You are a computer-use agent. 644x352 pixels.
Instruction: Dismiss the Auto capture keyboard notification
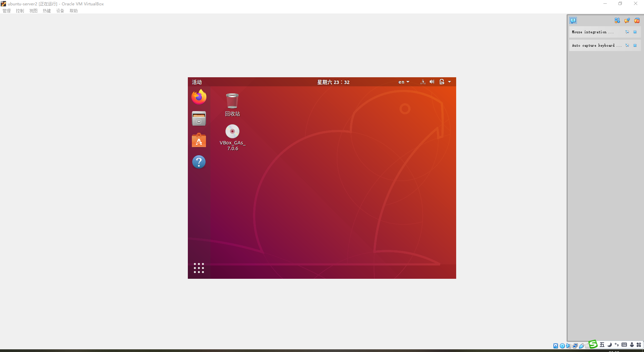point(635,46)
